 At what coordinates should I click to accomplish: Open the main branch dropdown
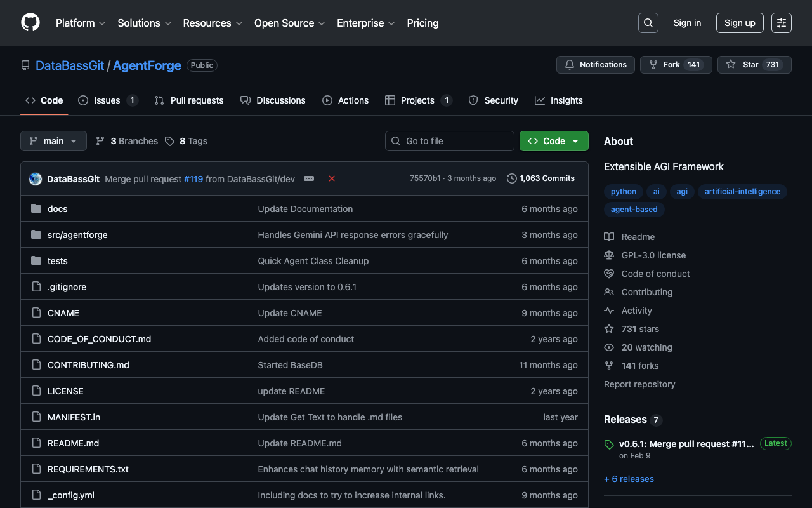[53, 141]
